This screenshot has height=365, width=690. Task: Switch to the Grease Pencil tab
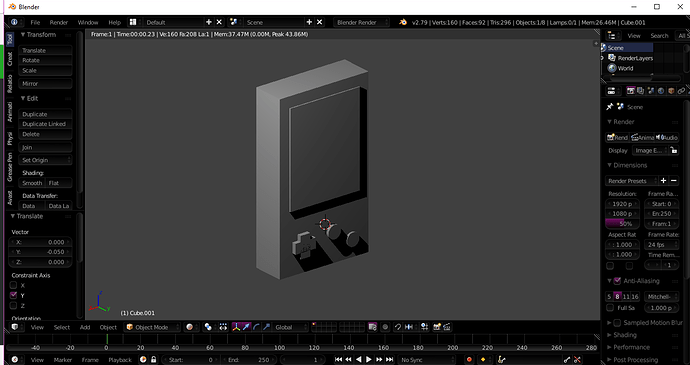click(10, 167)
